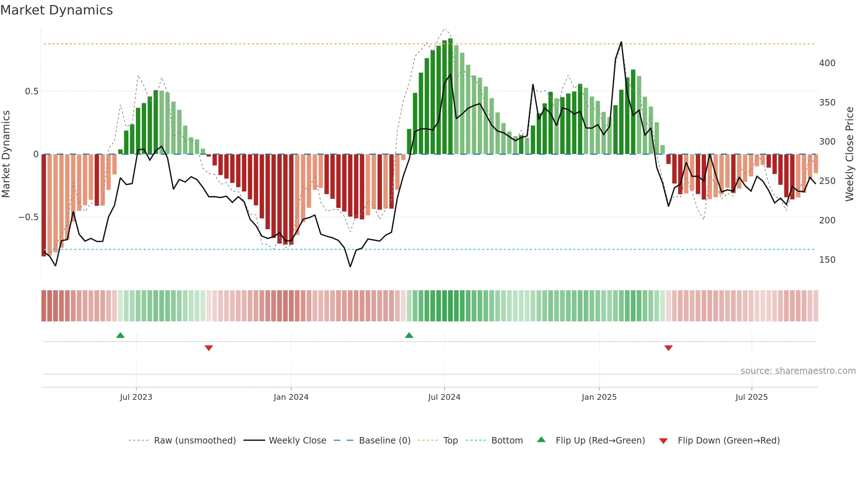
Task: Click the Jul 2024 axis label
Action: (x=444, y=397)
